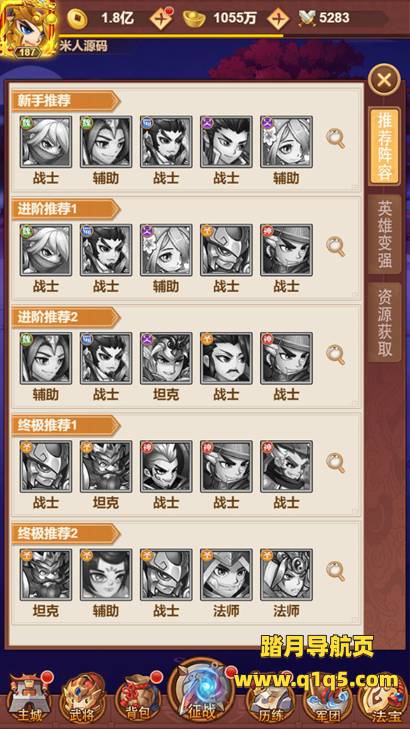Select 坦克 hero in 进阶推荐2 row
Screen dimensions: 410x729
(x=166, y=358)
